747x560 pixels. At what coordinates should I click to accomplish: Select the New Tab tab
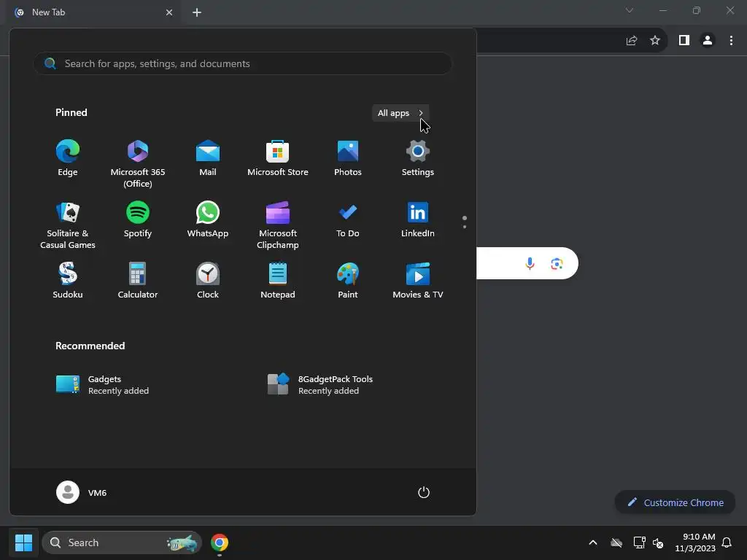click(93, 13)
